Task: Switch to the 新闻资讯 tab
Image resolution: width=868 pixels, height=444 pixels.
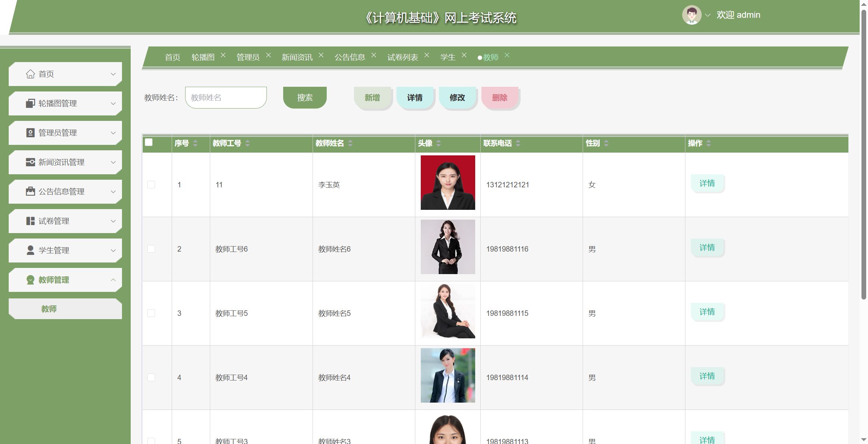Action: pos(297,57)
